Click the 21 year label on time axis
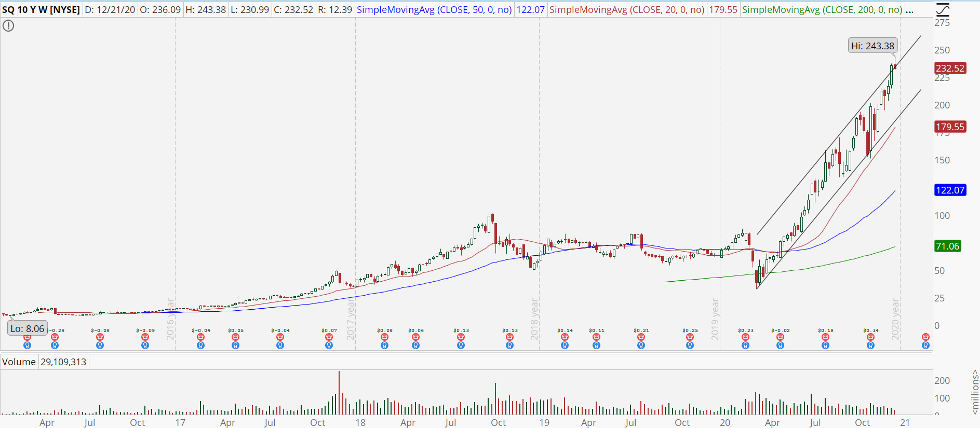 905,422
